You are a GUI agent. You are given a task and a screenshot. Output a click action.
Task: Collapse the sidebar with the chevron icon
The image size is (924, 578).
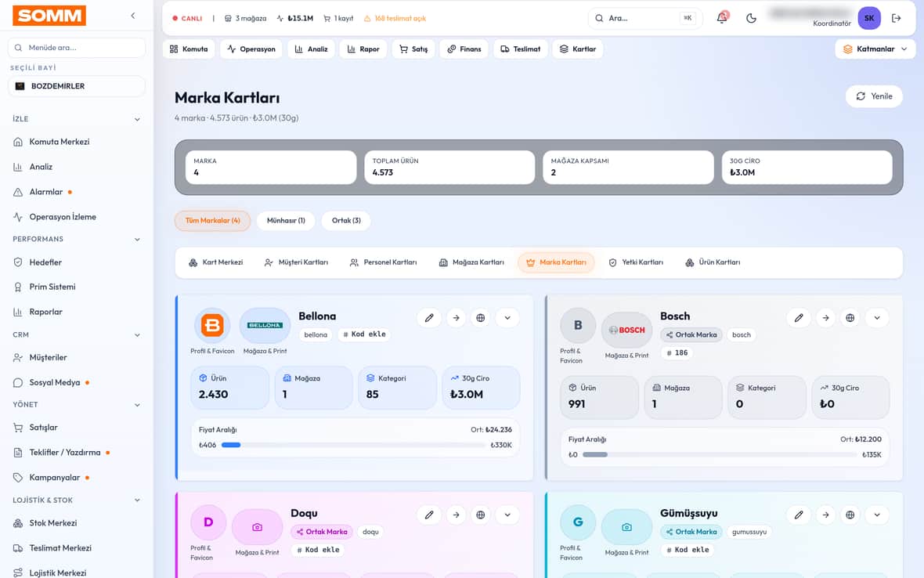pos(133,16)
